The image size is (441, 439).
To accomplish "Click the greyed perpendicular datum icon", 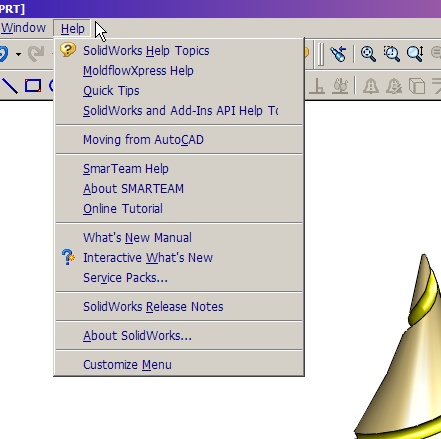I will [317, 86].
